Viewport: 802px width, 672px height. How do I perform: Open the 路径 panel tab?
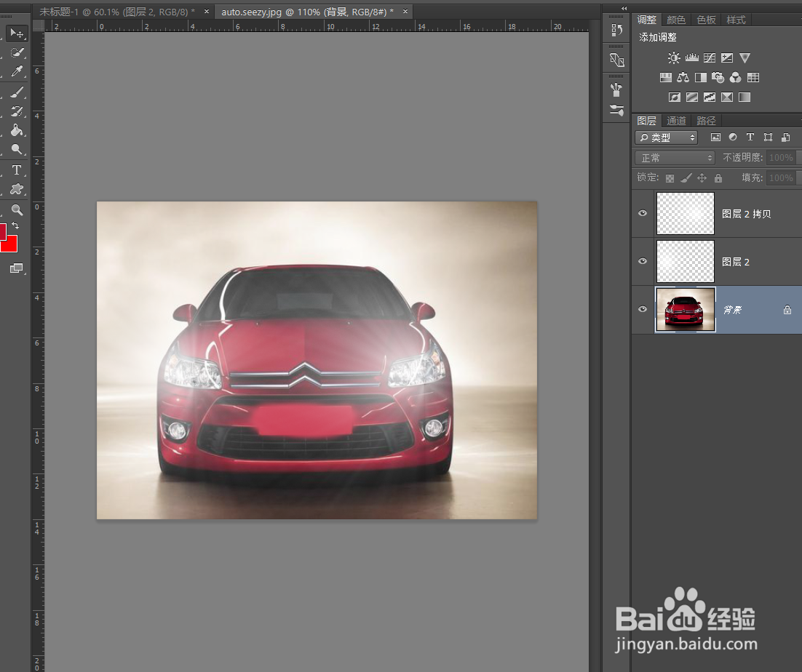coord(706,121)
